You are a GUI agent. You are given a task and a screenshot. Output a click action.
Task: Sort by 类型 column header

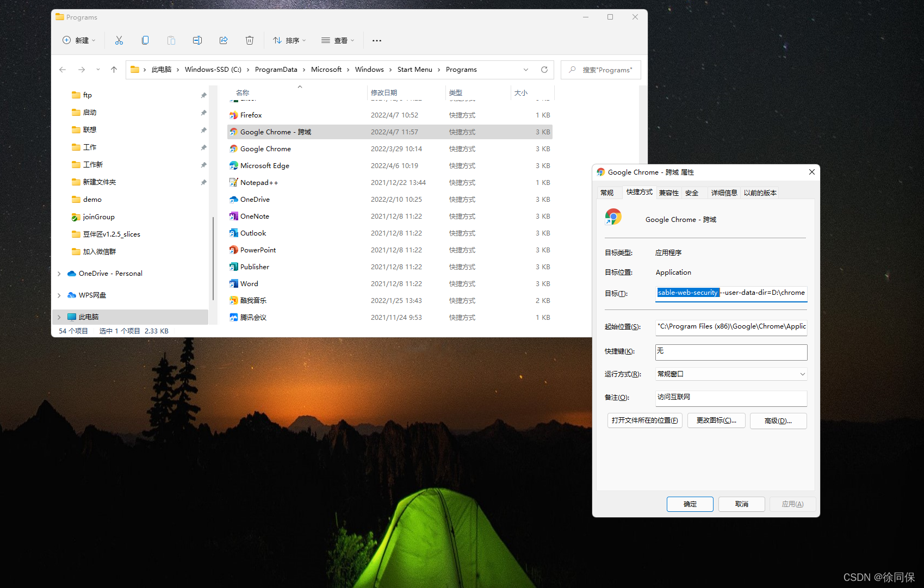click(x=456, y=93)
